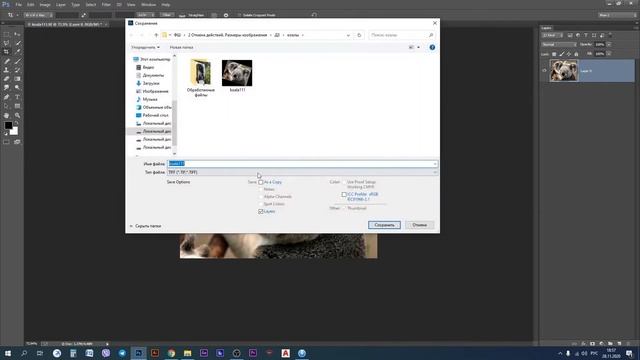Open the Image menu
640x360 pixels.
pyautogui.click(x=45, y=4)
